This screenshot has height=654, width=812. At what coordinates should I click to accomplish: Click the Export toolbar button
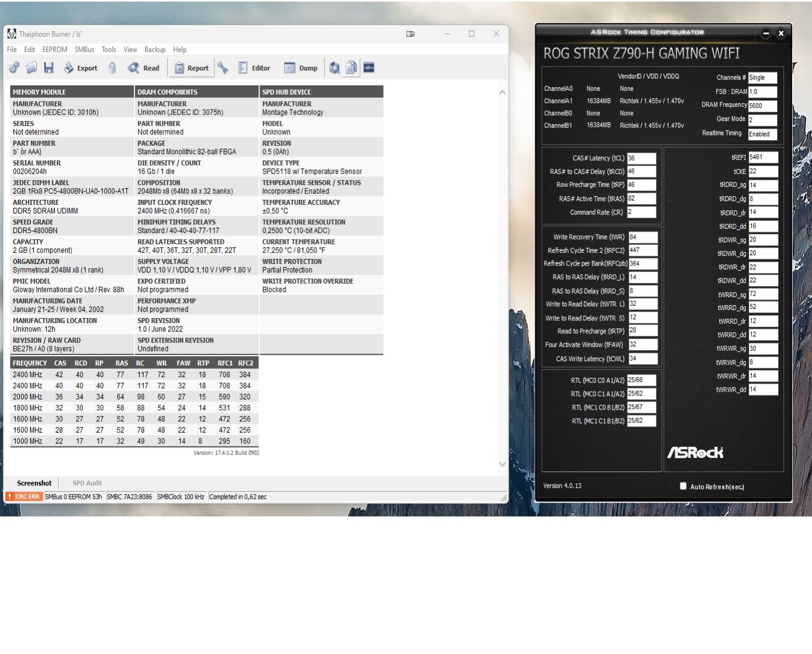point(81,68)
